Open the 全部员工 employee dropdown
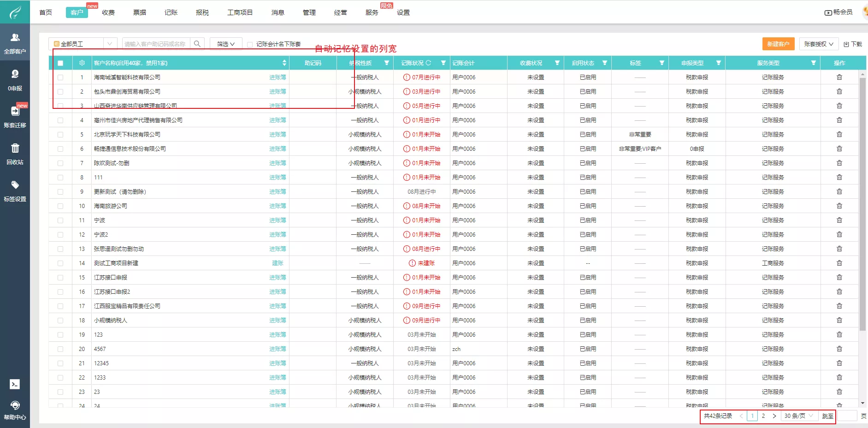Image resolution: width=868 pixels, height=428 pixels. (83, 44)
